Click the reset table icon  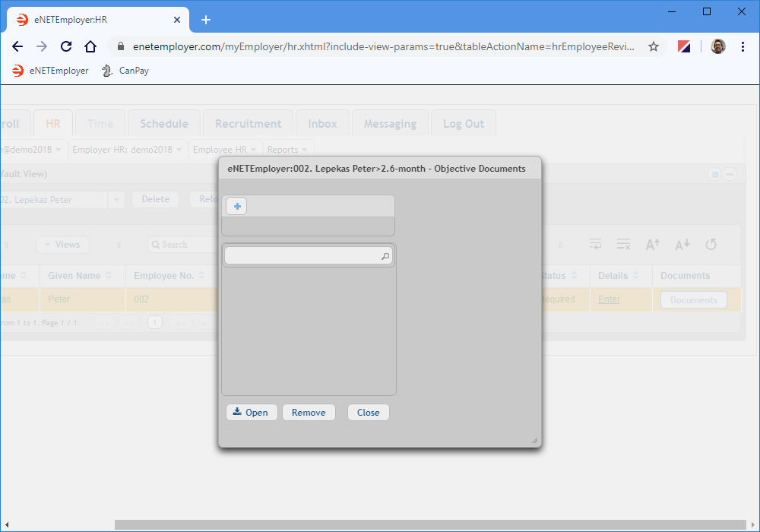pyautogui.click(x=711, y=244)
